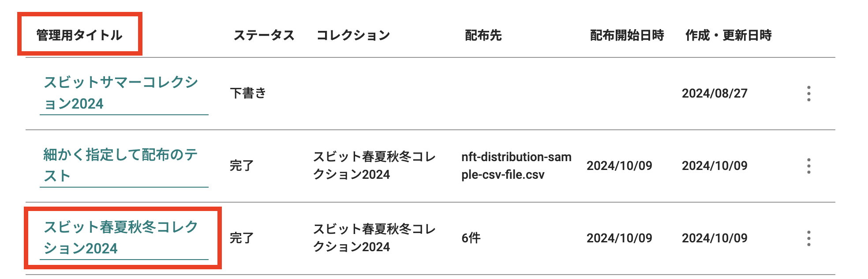Open the 細かく指定して配布のテスト title link
Image resolution: width=868 pixels, height=279 pixels.
coord(121,165)
